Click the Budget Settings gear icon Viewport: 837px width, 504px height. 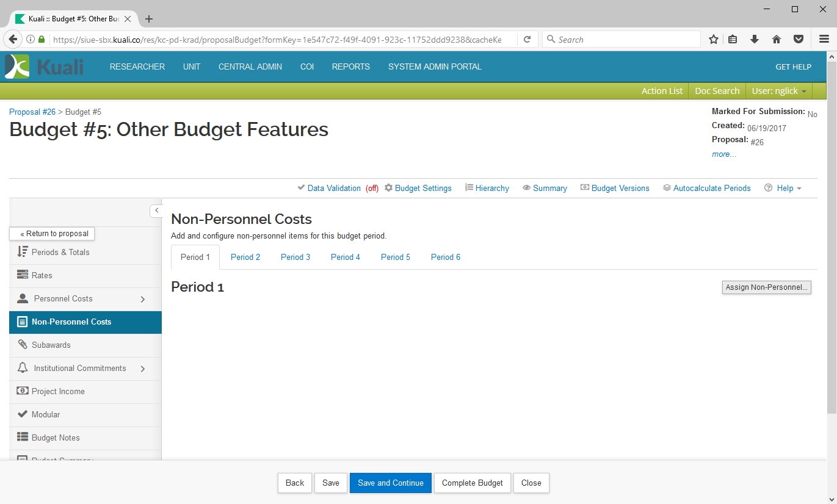[388, 188]
